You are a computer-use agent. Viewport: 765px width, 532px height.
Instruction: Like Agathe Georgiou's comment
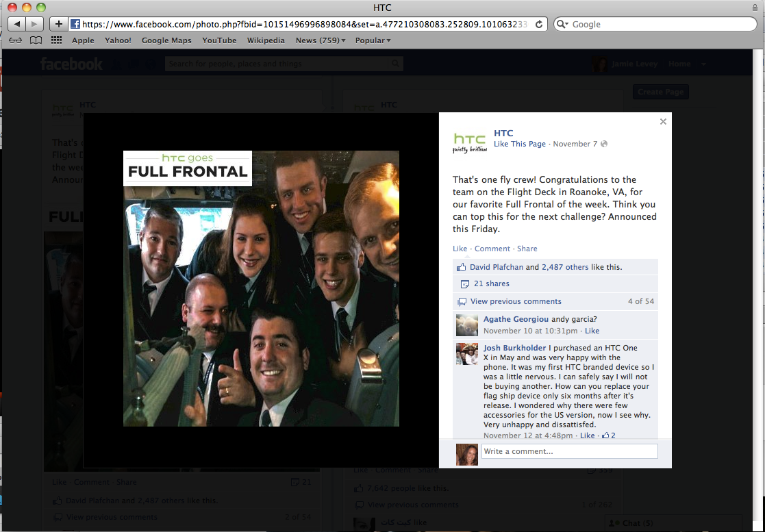tap(592, 331)
